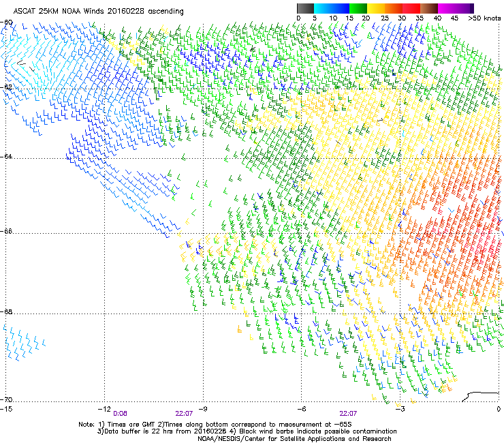Pick the brown 35-40 knots color segment
Screen dimensions: 504x443
tap(429, 8)
